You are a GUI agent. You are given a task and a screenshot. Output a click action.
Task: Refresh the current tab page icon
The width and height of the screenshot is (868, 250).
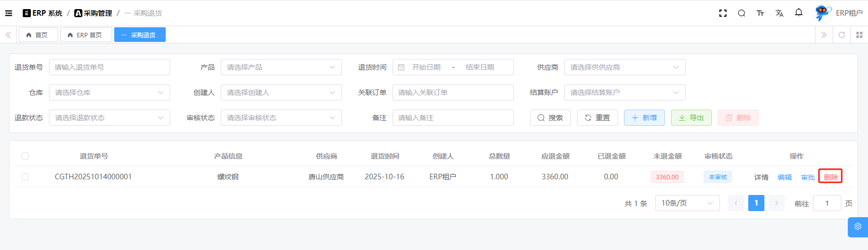tap(841, 35)
